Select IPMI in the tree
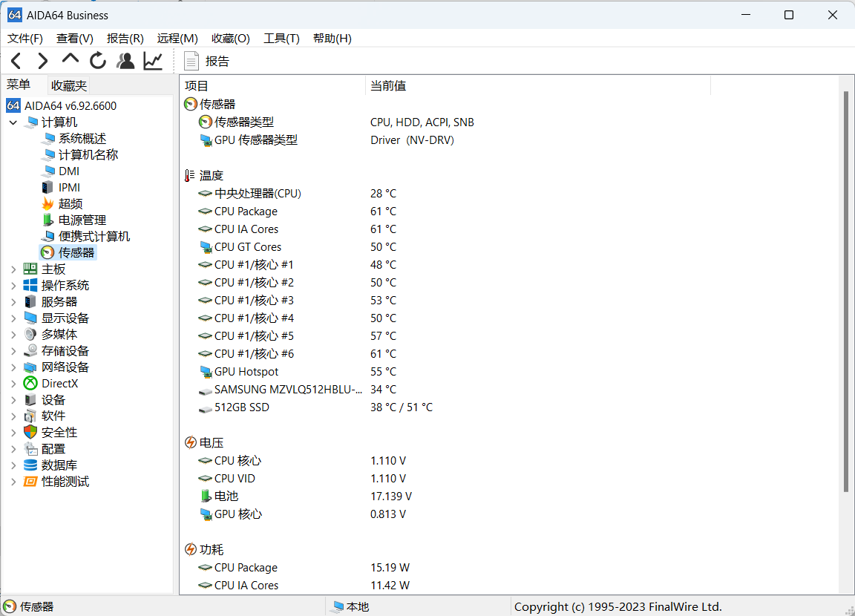Image resolution: width=855 pixels, height=616 pixels. pos(69,188)
